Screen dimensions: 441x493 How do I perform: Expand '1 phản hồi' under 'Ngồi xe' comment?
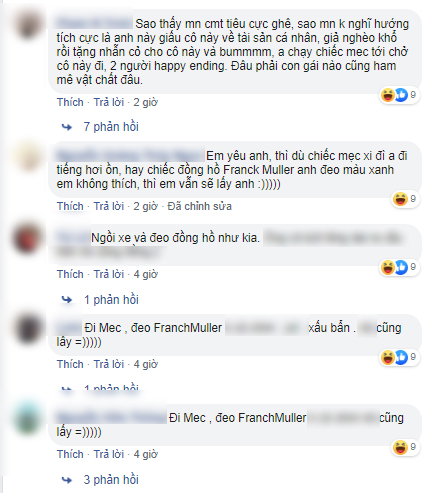[x=111, y=299]
